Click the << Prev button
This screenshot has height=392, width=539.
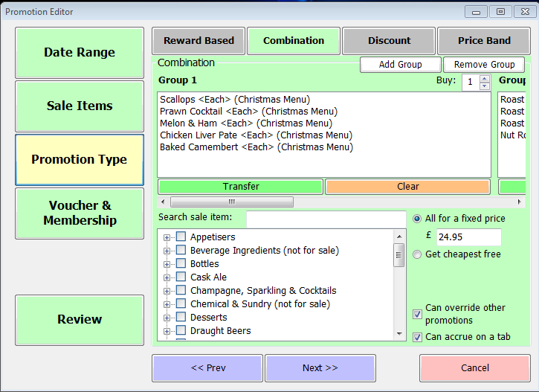point(207,368)
